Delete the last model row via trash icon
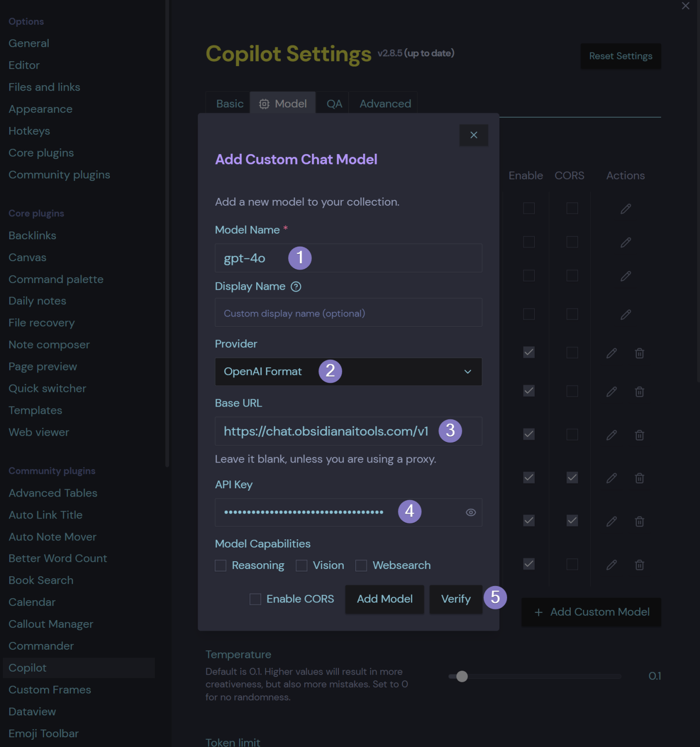Viewport: 700px width, 747px height. pos(639,565)
